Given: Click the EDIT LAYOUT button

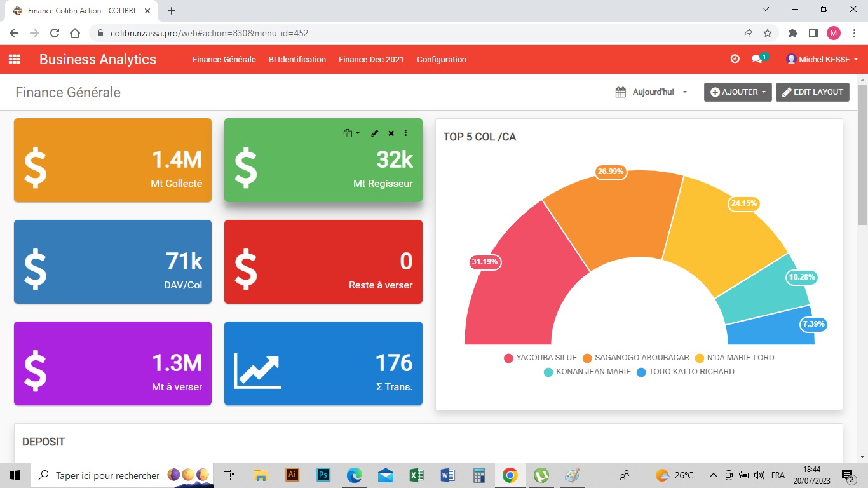Looking at the screenshot, I should (812, 92).
